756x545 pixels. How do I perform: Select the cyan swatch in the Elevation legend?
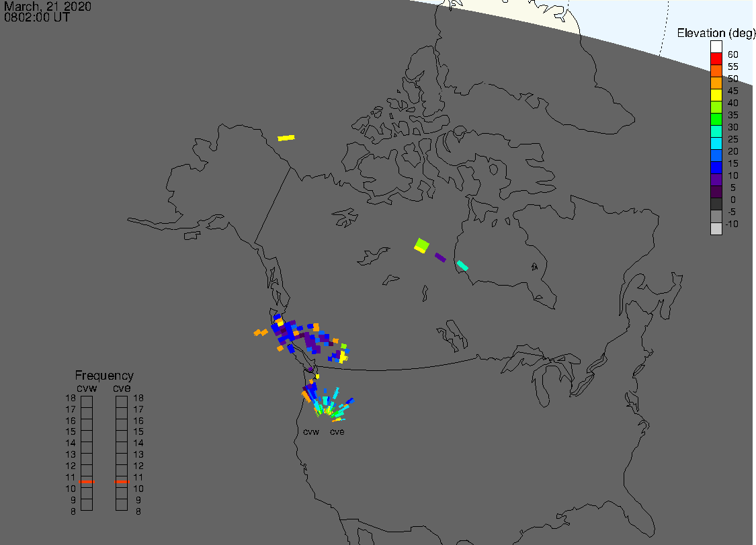[716, 144]
